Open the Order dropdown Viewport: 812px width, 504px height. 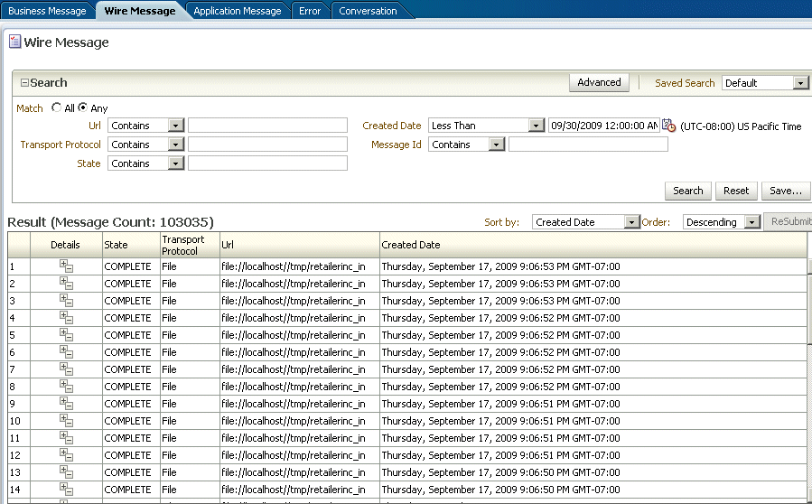coord(751,222)
